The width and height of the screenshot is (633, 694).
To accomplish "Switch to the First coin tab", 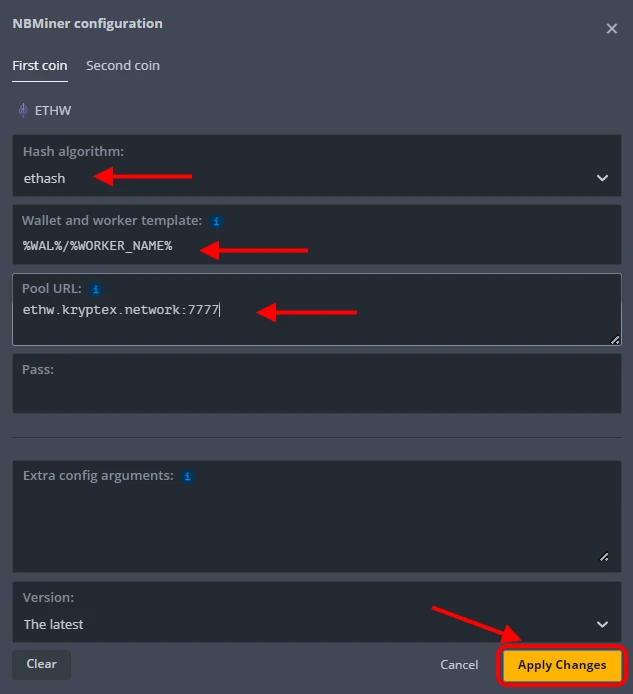I will point(40,66).
